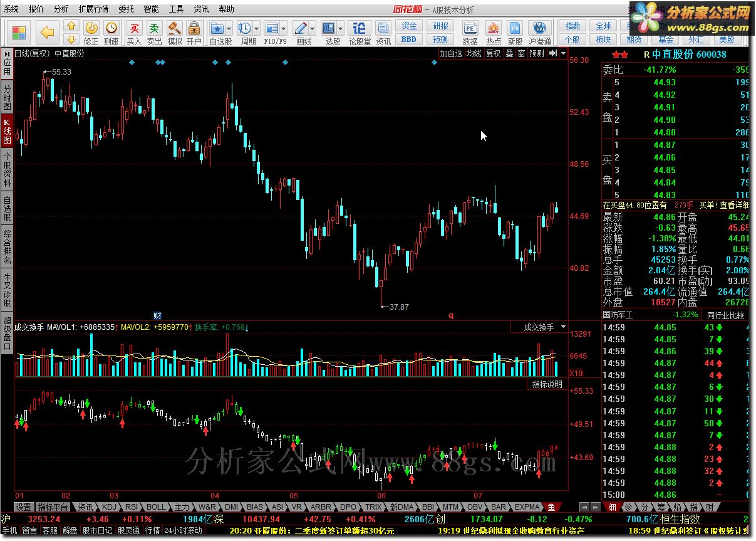Toggle the 均线 moving average display
This screenshot has height=541, width=756.
474,54
